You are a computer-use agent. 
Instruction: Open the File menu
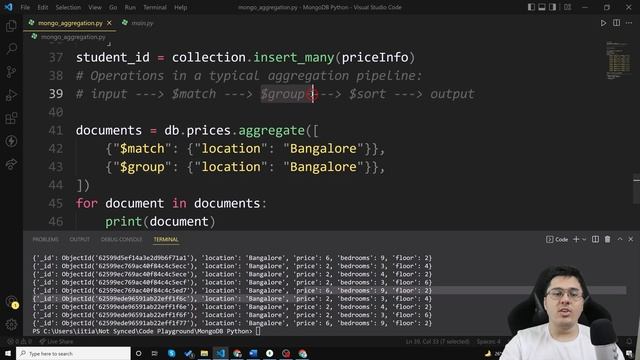click(x=25, y=7)
